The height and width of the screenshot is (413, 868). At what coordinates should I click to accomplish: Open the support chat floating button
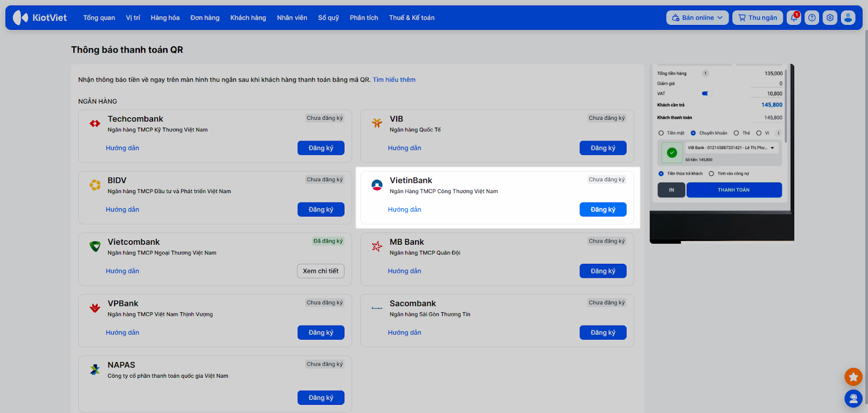tap(853, 399)
